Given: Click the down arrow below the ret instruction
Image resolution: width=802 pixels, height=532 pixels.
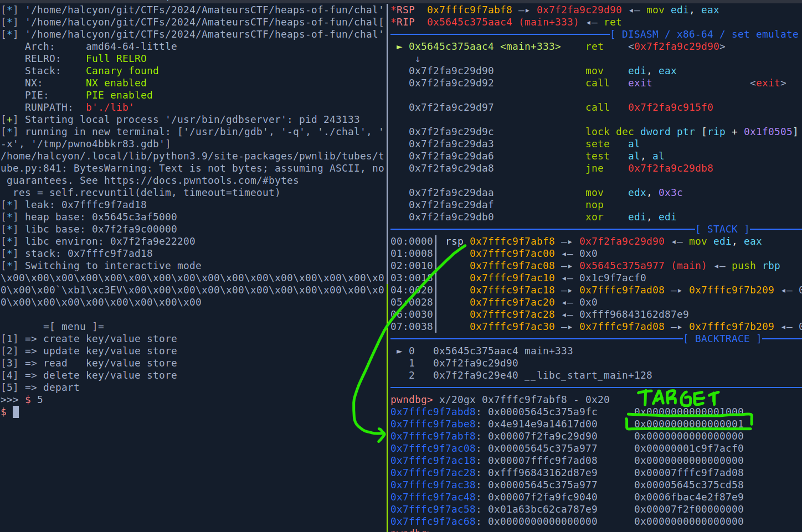Looking at the screenshot, I should click(418, 59).
